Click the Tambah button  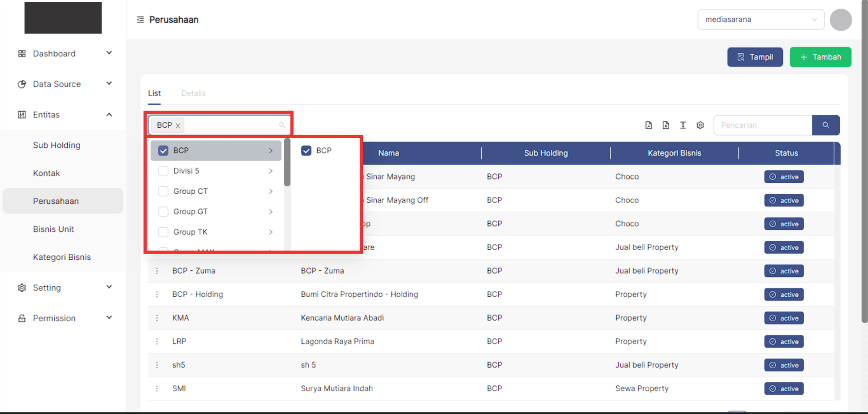pyautogui.click(x=820, y=57)
